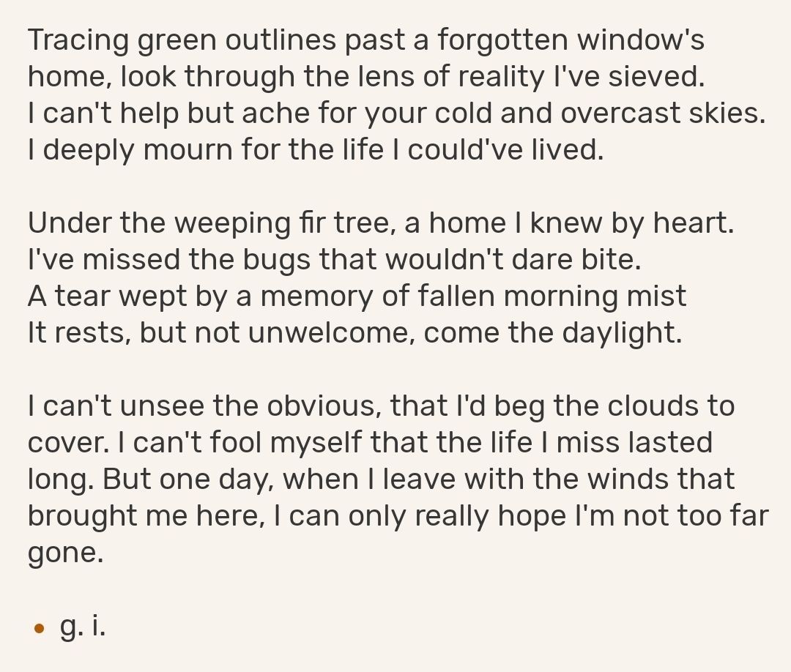Click the phrase fallen morning mist

(x=552, y=296)
